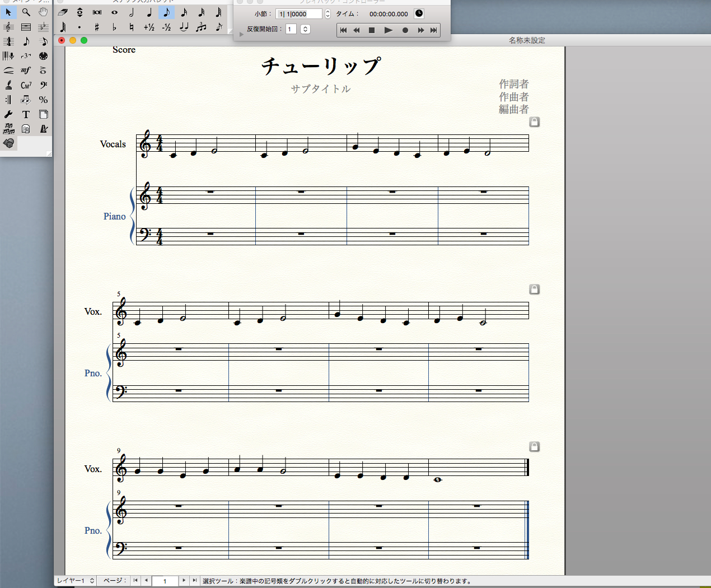Choose the Repeat barline tool

pyautogui.click(x=8, y=100)
